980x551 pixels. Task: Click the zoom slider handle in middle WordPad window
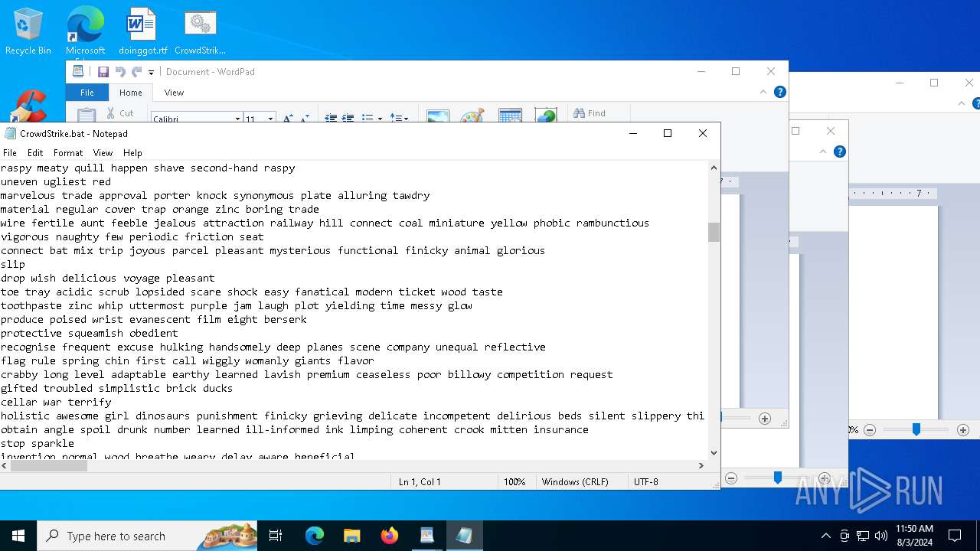777,478
